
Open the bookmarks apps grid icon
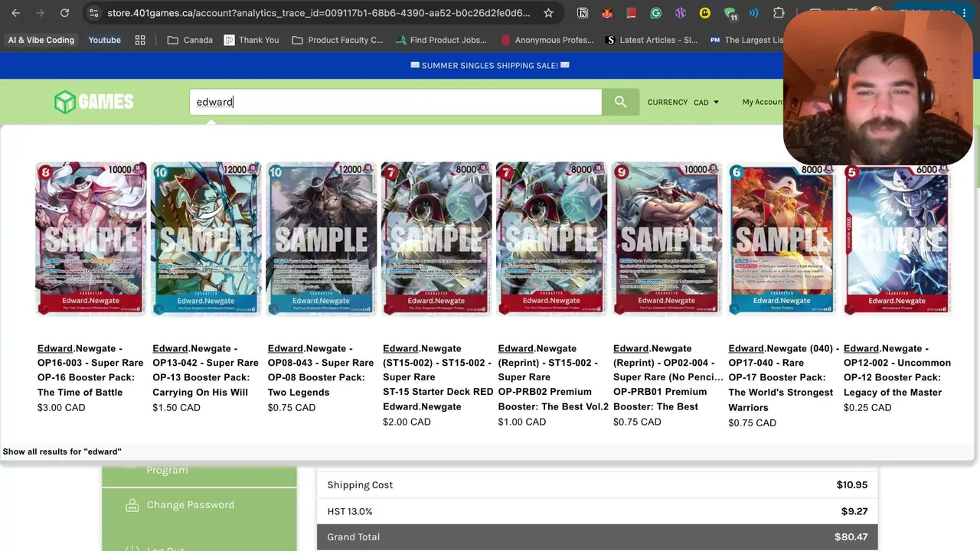(x=140, y=40)
